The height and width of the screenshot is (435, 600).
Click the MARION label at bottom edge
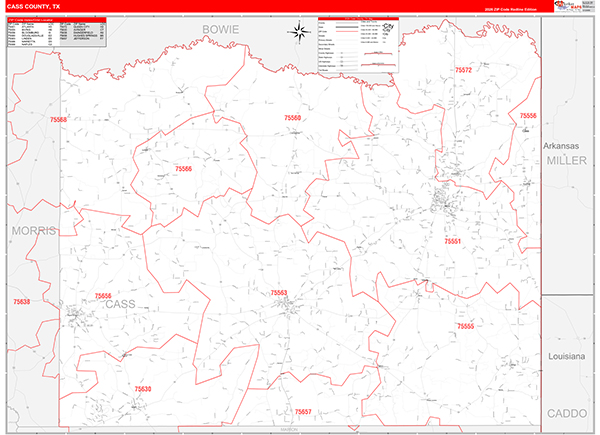click(289, 430)
